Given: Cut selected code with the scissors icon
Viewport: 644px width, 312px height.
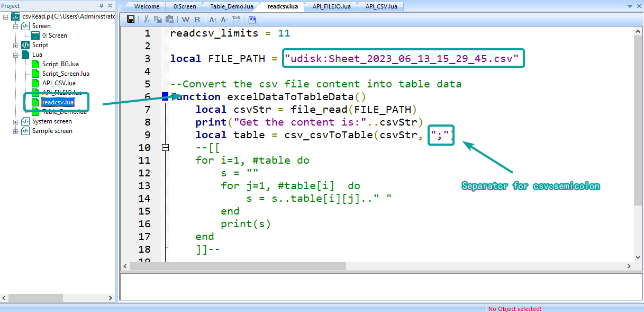Looking at the screenshot, I should tap(146, 19).
